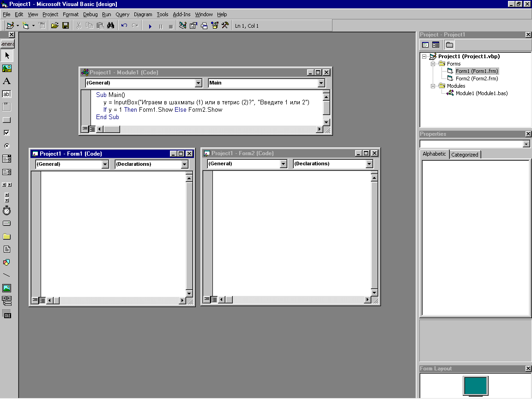This screenshot has width=532, height=399.
Task: Open the Properties window object dropdown
Action: pyautogui.click(x=526, y=144)
